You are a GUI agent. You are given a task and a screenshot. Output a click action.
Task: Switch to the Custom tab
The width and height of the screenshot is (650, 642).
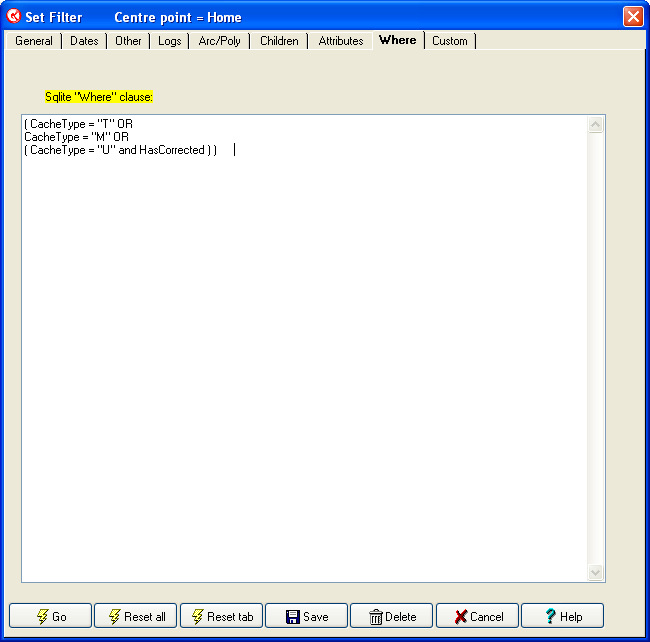(x=450, y=41)
